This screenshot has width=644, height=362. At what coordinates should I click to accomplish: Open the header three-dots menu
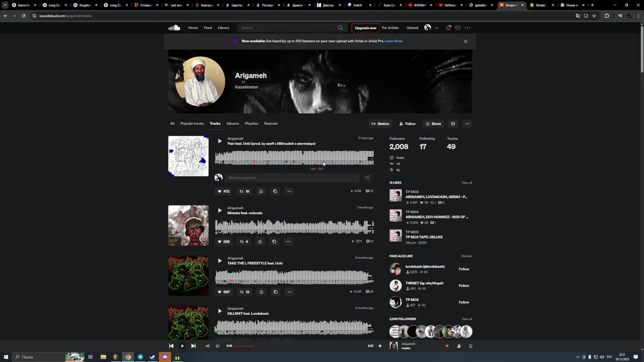(x=467, y=28)
